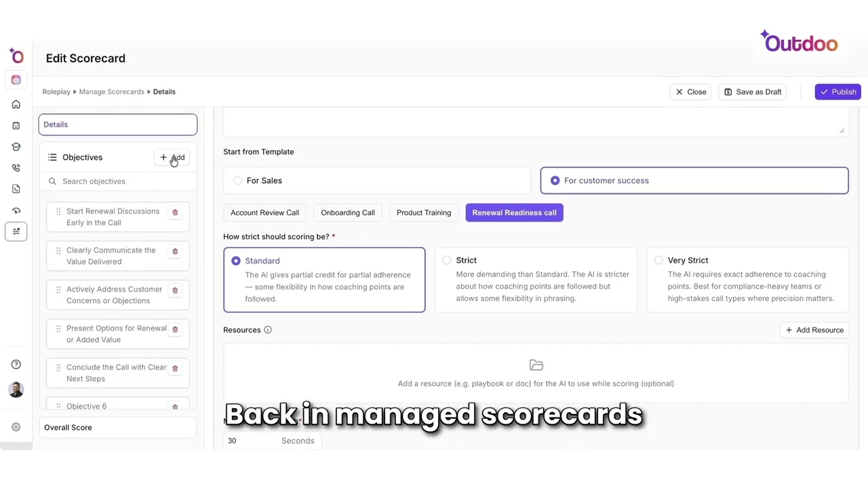Add a new objective
868x488 pixels.
[x=172, y=157]
